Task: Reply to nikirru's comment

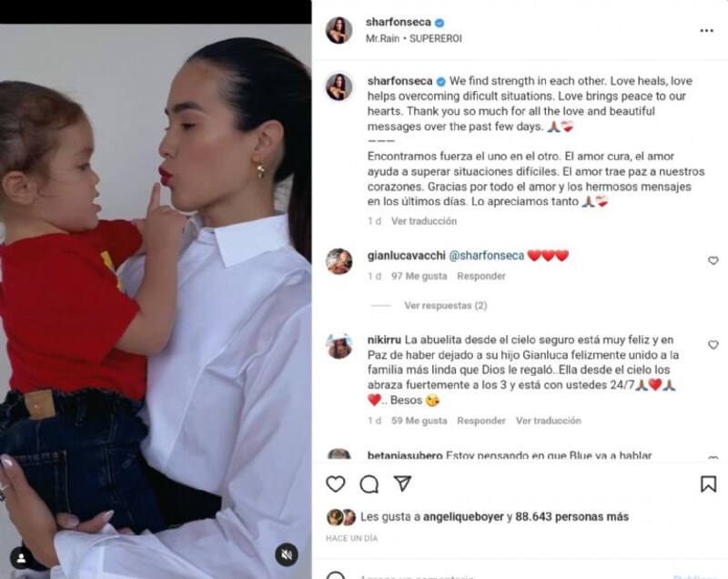Action: (481, 421)
